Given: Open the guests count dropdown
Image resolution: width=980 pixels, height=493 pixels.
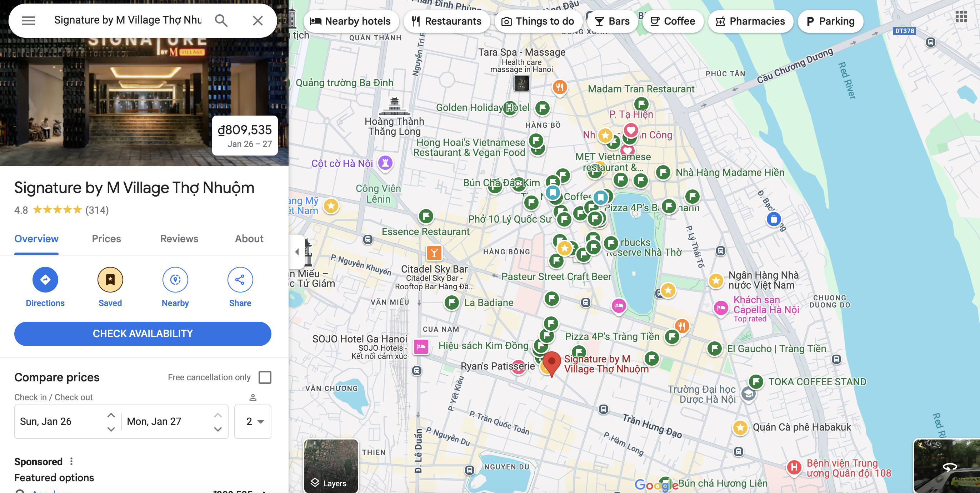Looking at the screenshot, I should [x=253, y=422].
